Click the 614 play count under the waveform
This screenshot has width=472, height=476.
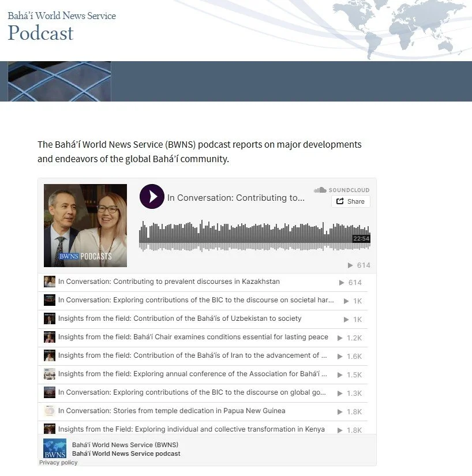(x=359, y=265)
